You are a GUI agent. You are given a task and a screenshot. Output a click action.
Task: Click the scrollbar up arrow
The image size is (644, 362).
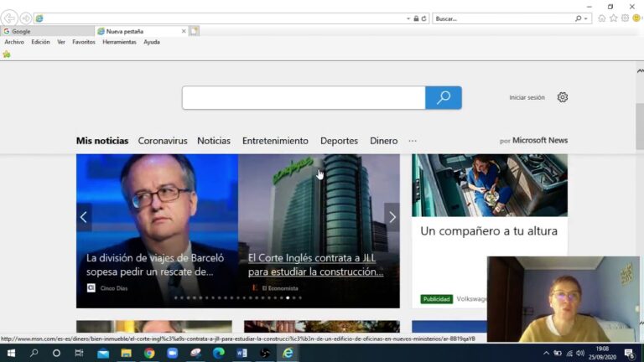[640, 71]
